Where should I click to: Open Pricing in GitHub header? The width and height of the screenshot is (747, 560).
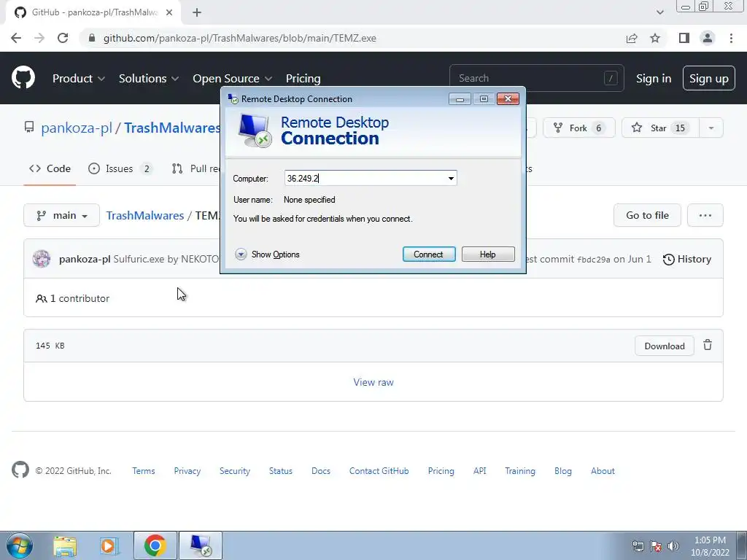coord(303,78)
